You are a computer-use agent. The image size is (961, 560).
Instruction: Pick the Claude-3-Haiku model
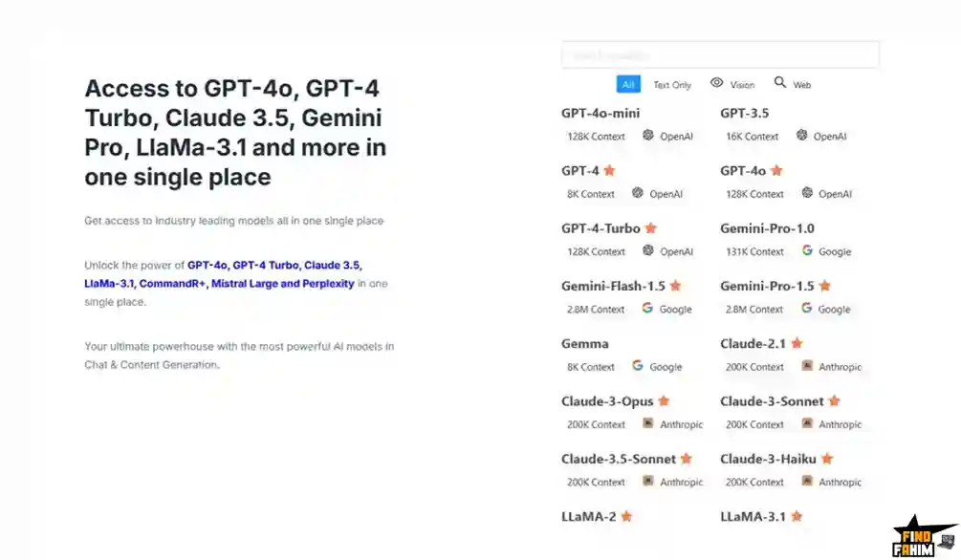(768, 459)
